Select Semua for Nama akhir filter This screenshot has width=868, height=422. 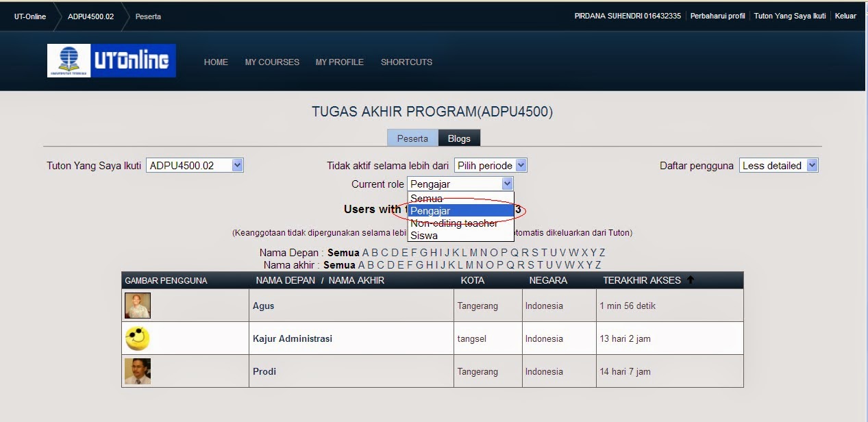point(339,265)
